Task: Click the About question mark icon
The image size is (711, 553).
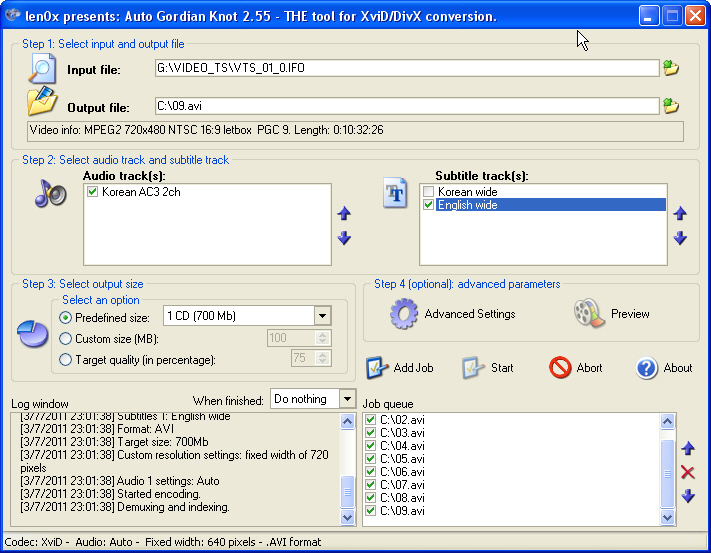Action: tap(647, 368)
